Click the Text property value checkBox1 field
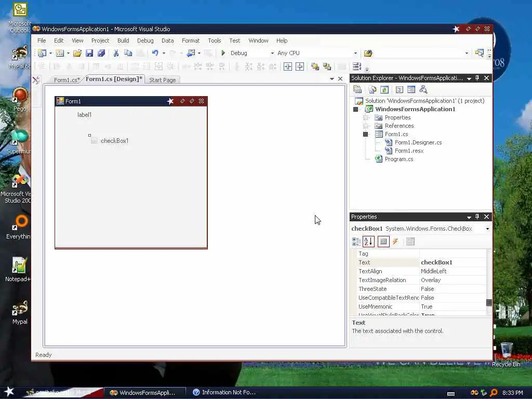The width and height of the screenshot is (532, 399). [x=453, y=262]
